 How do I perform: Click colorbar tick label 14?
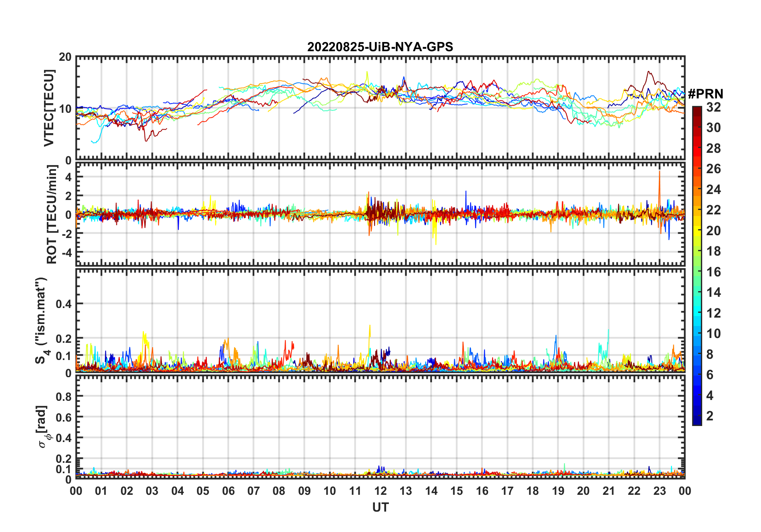(713, 292)
